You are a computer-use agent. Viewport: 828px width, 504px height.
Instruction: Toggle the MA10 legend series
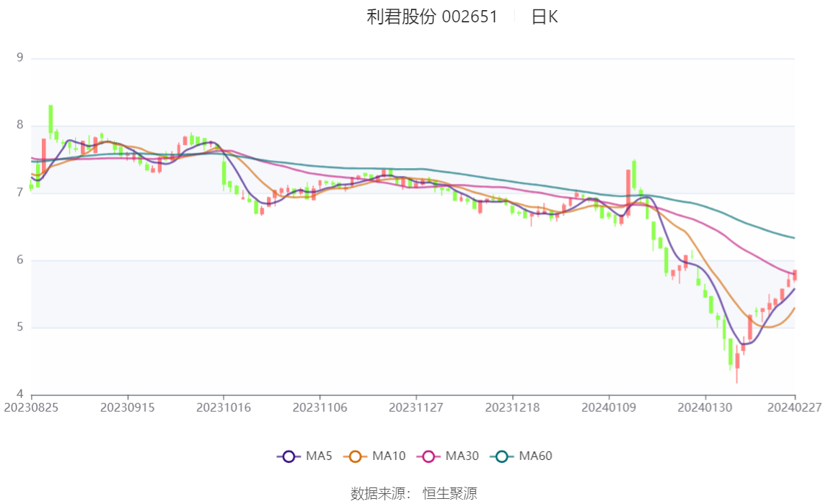[x=374, y=456]
